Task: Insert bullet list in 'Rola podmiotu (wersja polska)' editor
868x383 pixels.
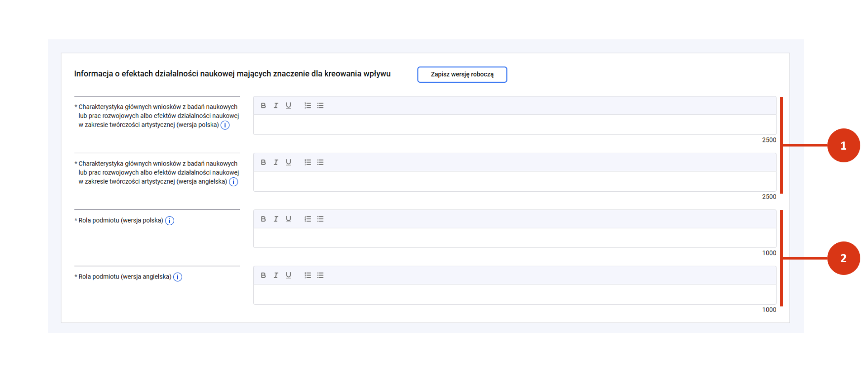Action: coord(320,219)
